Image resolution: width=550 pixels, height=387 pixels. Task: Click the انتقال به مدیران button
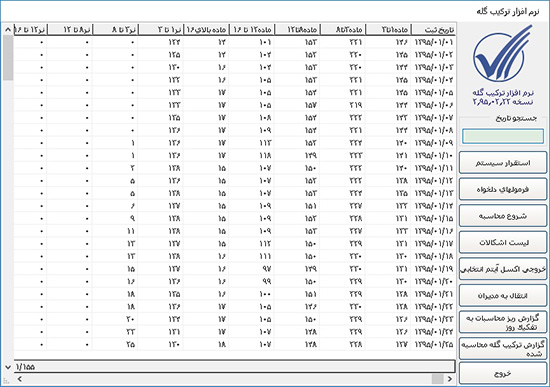point(503,295)
